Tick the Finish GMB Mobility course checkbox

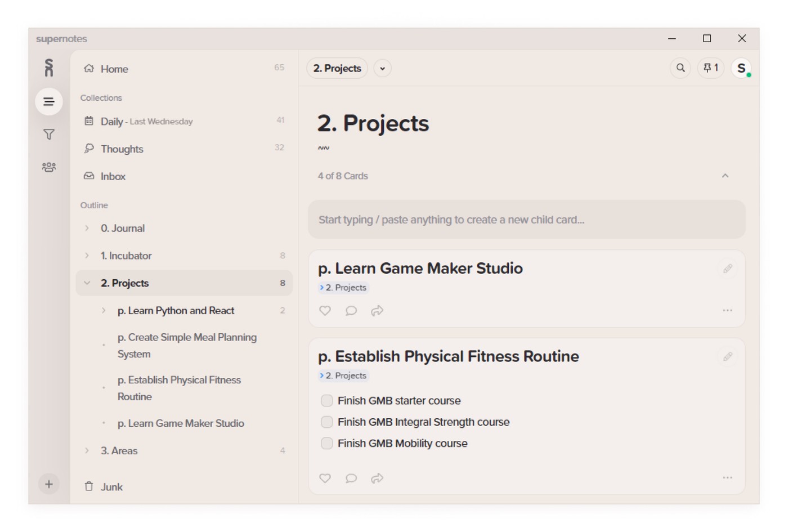click(326, 444)
